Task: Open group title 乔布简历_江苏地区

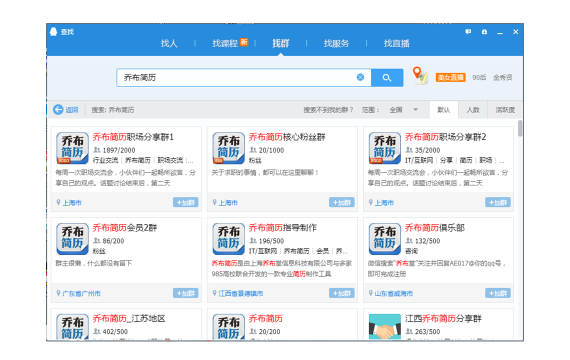Action: (129, 319)
